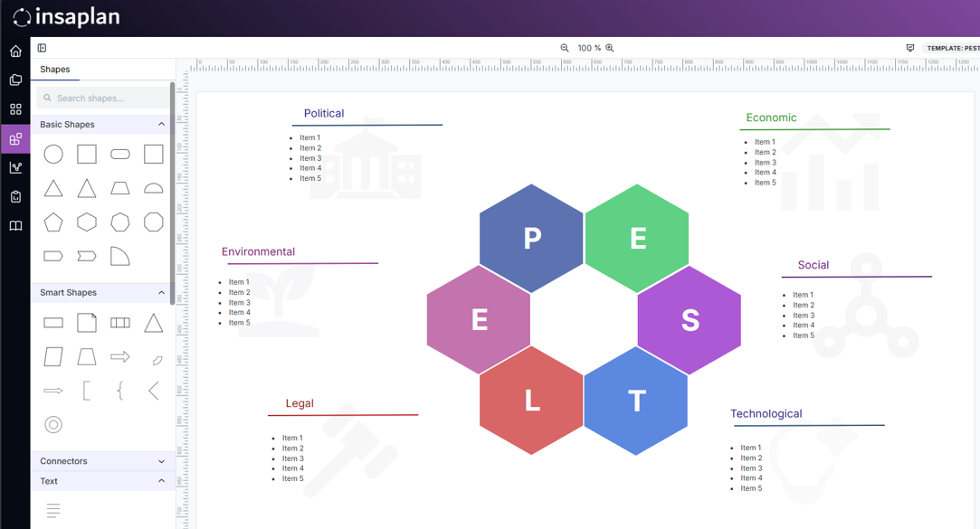
Task: Open the four-squares grid icon in sidebar
Action: pos(15,109)
